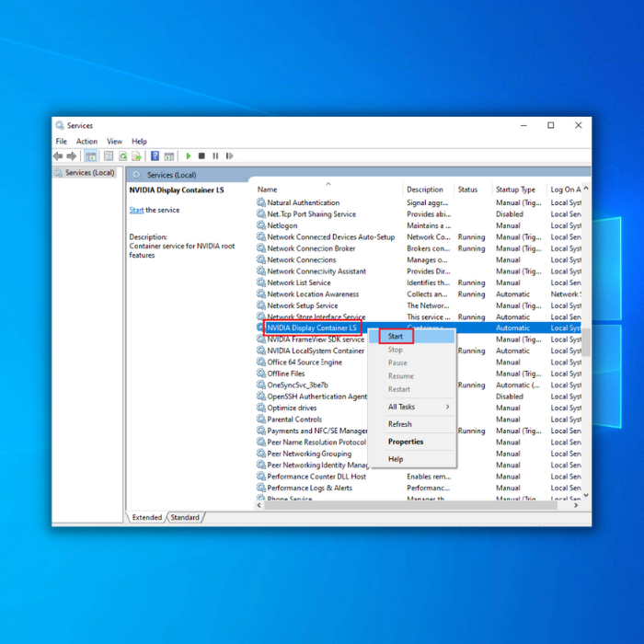
Task: Expand the All Tasks submenu
Action: [x=411, y=407]
